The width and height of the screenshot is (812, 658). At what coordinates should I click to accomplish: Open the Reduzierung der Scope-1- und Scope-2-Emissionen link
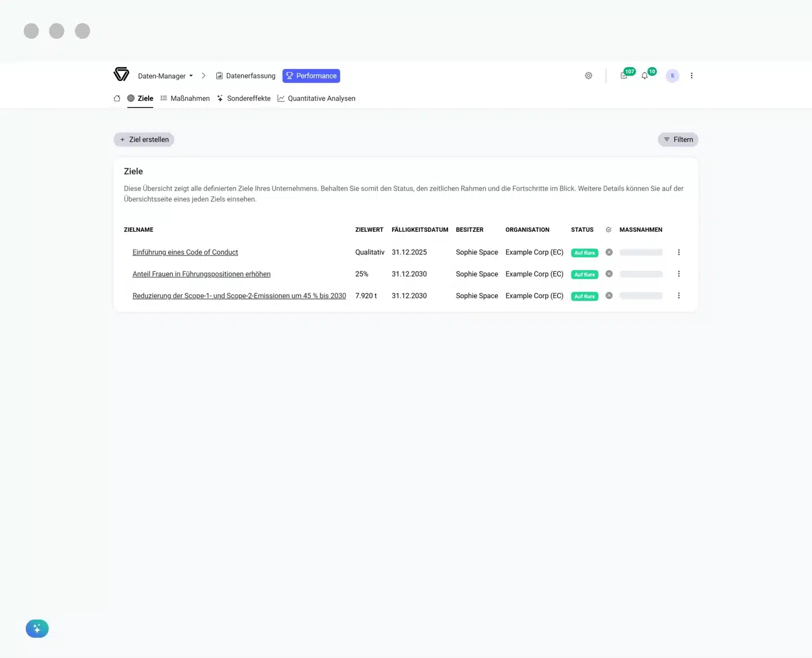pos(239,296)
